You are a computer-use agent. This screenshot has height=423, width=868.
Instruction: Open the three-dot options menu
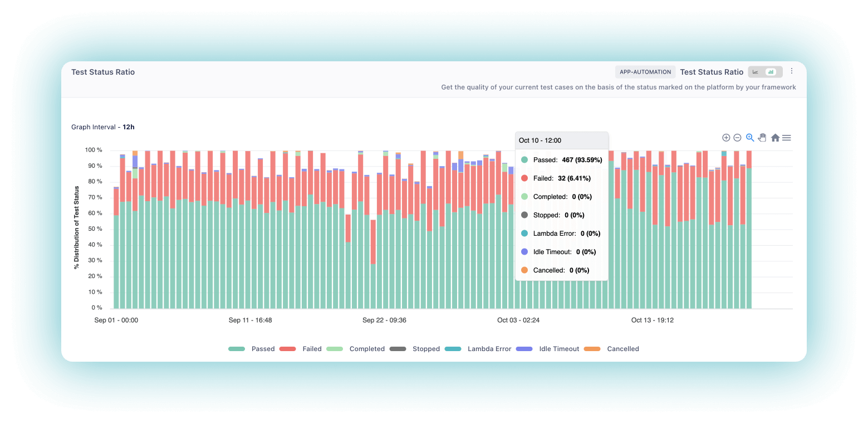792,71
